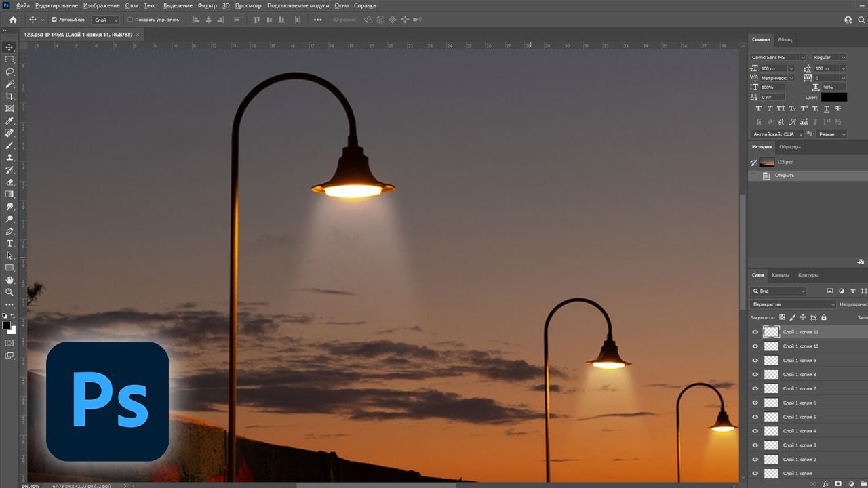Open the Comic Sans MS font dropdown
868x488 pixels.
[778, 58]
